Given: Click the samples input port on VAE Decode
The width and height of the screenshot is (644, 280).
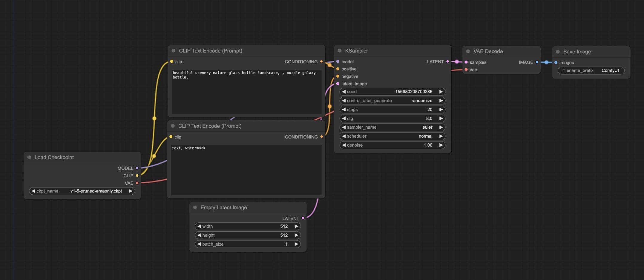Looking at the screenshot, I should (x=466, y=62).
